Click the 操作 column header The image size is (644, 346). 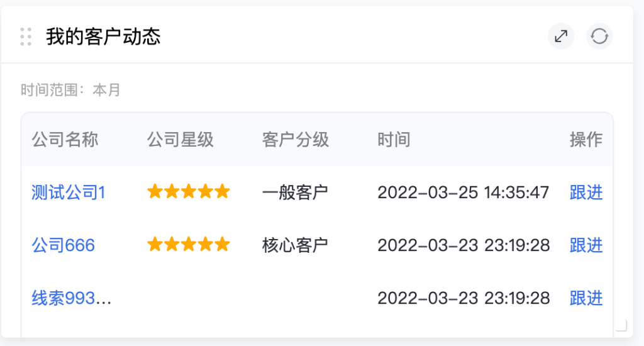point(586,140)
